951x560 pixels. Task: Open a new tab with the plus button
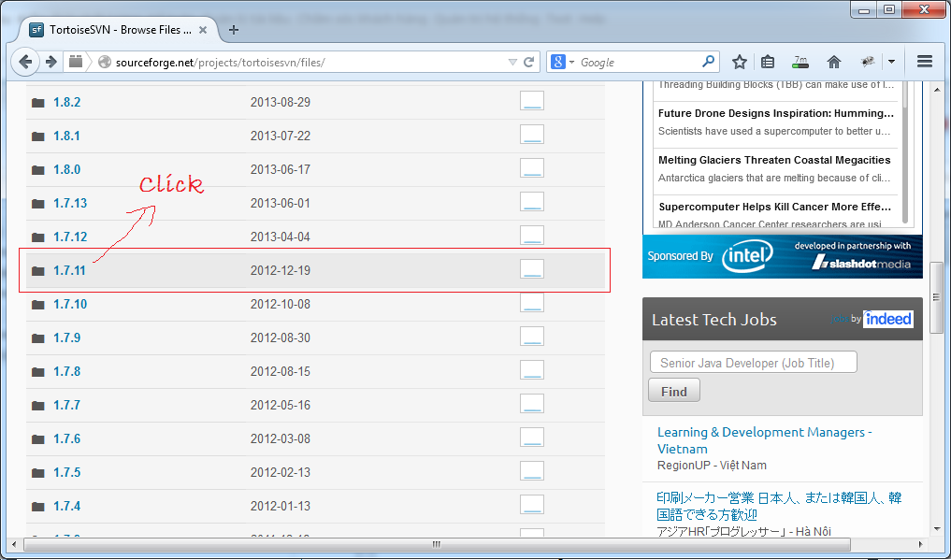[234, 30]
